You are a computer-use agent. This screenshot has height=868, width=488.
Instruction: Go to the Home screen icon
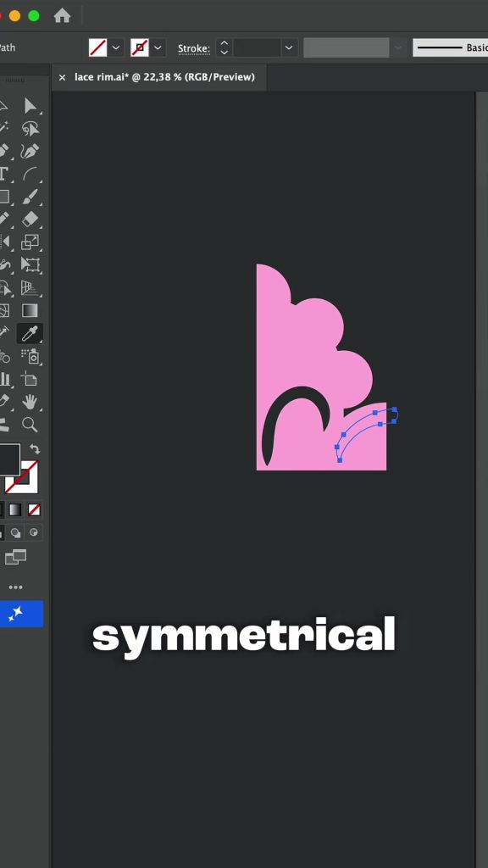tap(62, 15)
